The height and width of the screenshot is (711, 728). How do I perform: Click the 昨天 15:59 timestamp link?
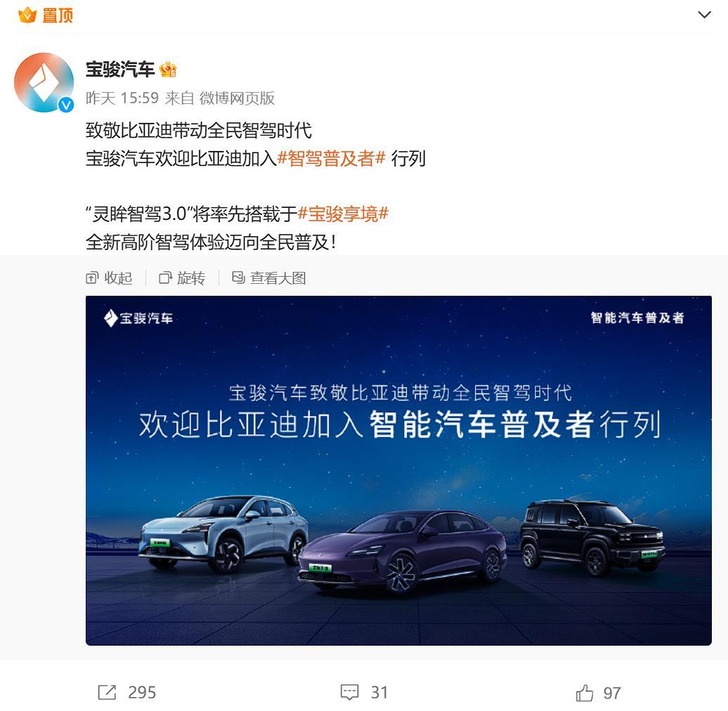coord(122,98)
